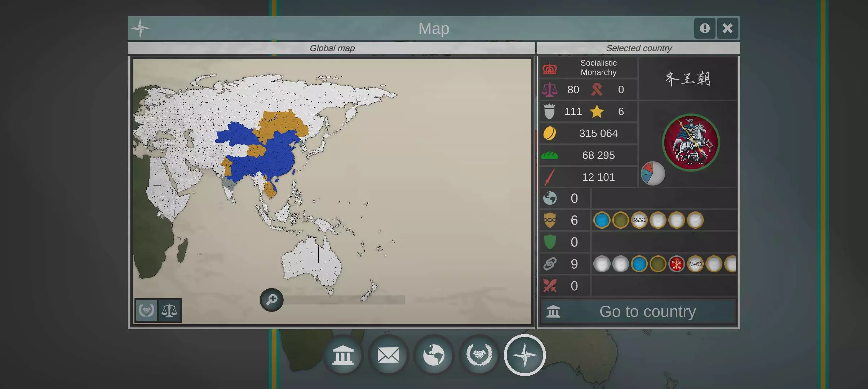Image resolution: width=868 pixels, height=389 pixels.
Task: Toggle the diplomacy map mode
Action: click(147, 310)
